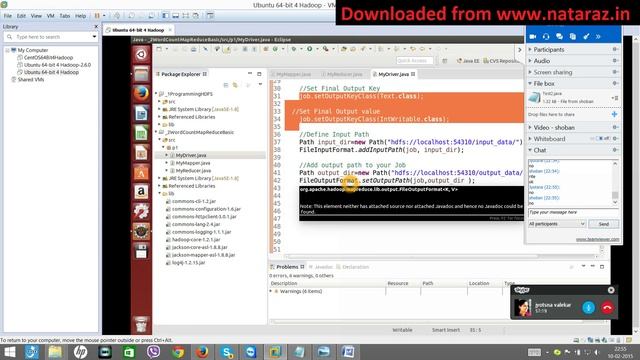
Task: Collapse Chat section
Action: tap(530, 150)
